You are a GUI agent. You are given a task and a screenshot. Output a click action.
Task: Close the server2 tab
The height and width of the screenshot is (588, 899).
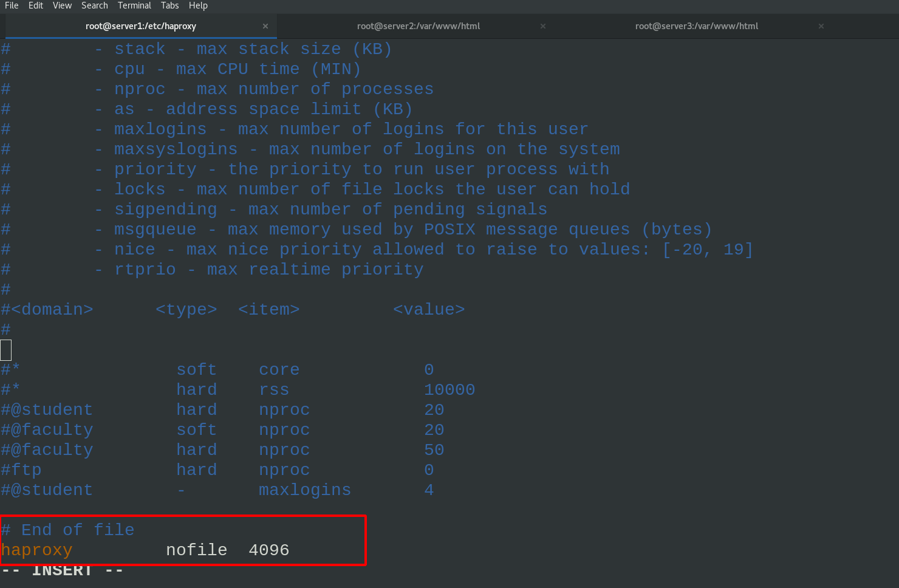(x=543, y=26)
